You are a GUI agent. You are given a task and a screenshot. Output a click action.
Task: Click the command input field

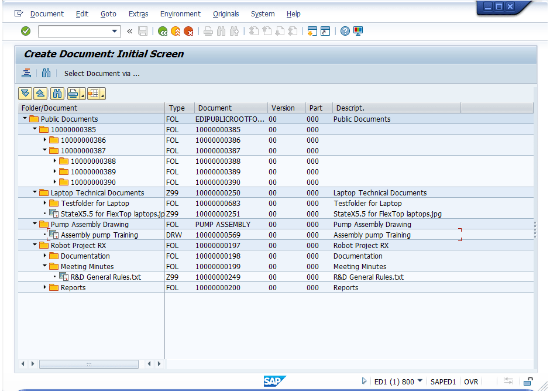pos(74,31)
